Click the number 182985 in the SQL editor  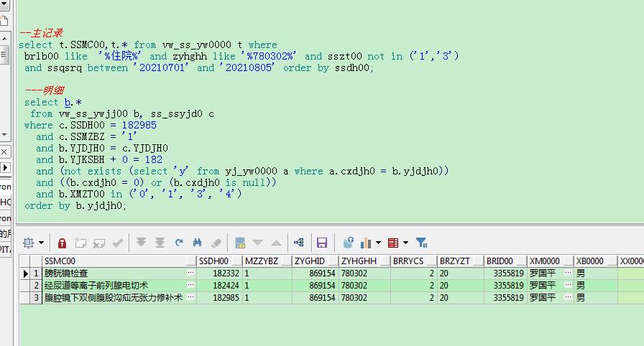coord(139,125)
